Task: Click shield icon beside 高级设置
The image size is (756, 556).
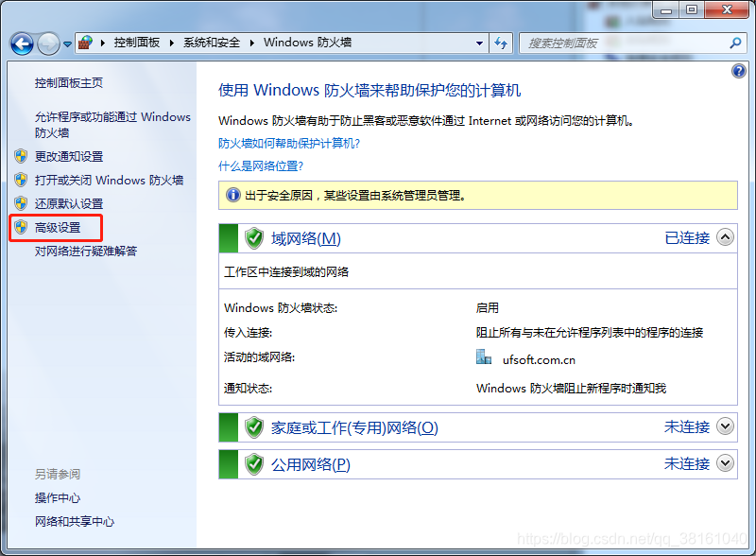Action: 21,227
